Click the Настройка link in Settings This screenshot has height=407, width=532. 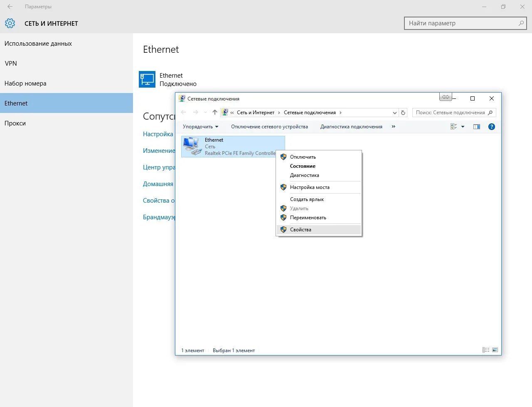point(158,134)
